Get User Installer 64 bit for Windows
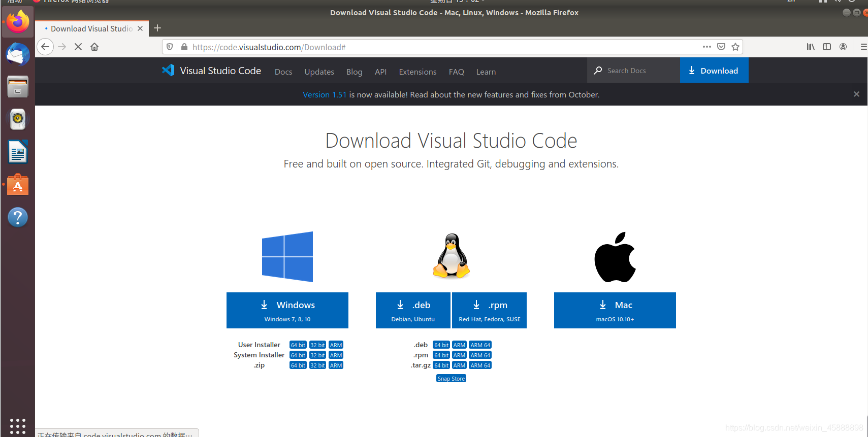Screen dimensions: 868x437 pyautogui.click(x=298, y=345)
